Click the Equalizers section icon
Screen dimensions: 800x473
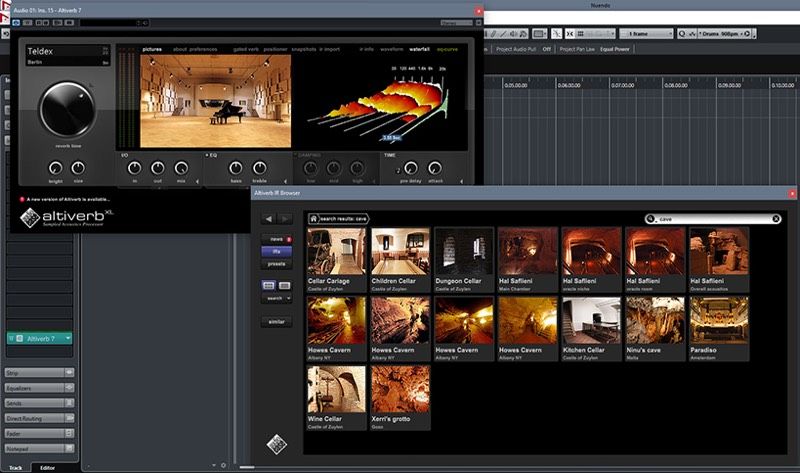coord(69,388)
